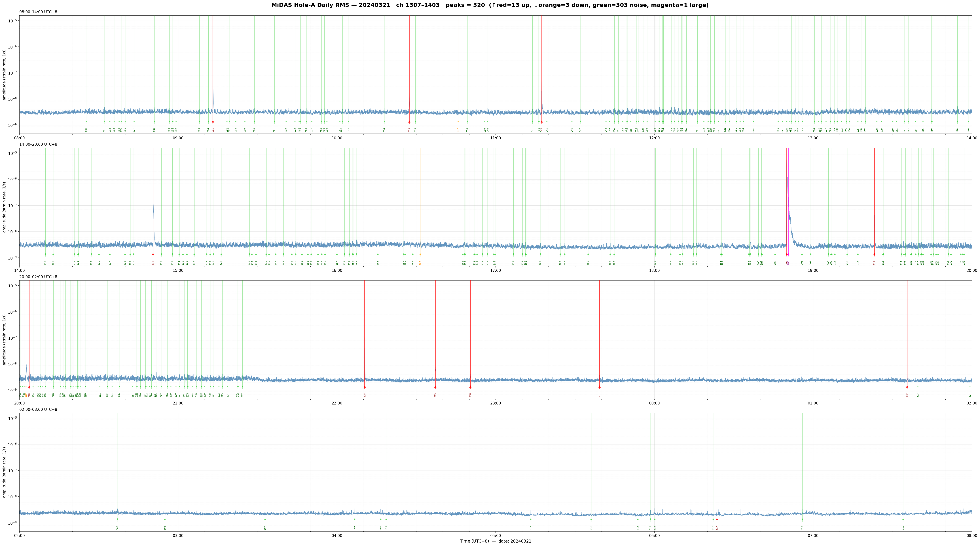Click the green triangle marker above label 312
Image resolution: width=980 pixels, height=546 pixels.
(x=591, y=519)
